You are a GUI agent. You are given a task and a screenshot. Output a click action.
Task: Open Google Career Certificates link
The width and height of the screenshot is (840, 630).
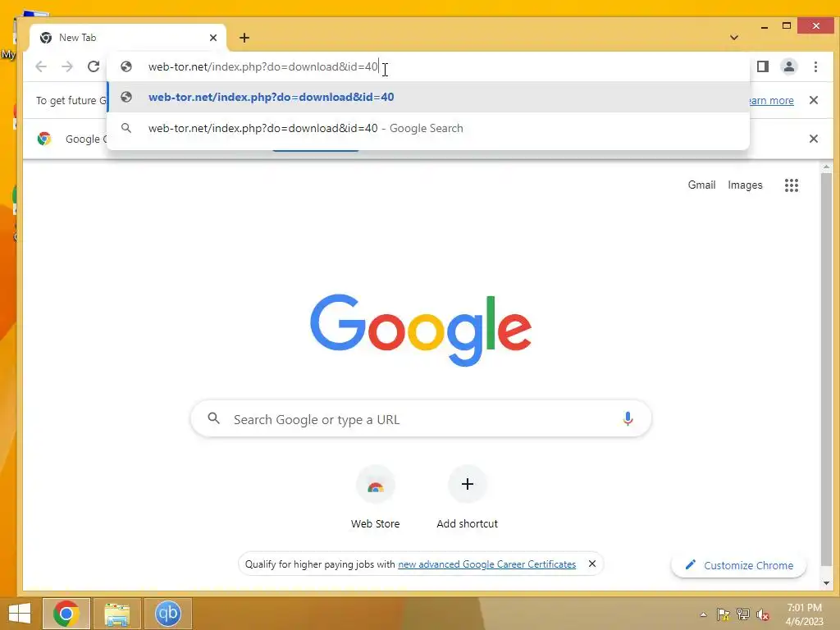point(487,564)
